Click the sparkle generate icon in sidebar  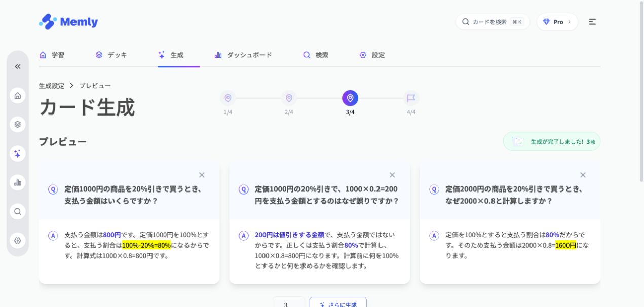18,153
